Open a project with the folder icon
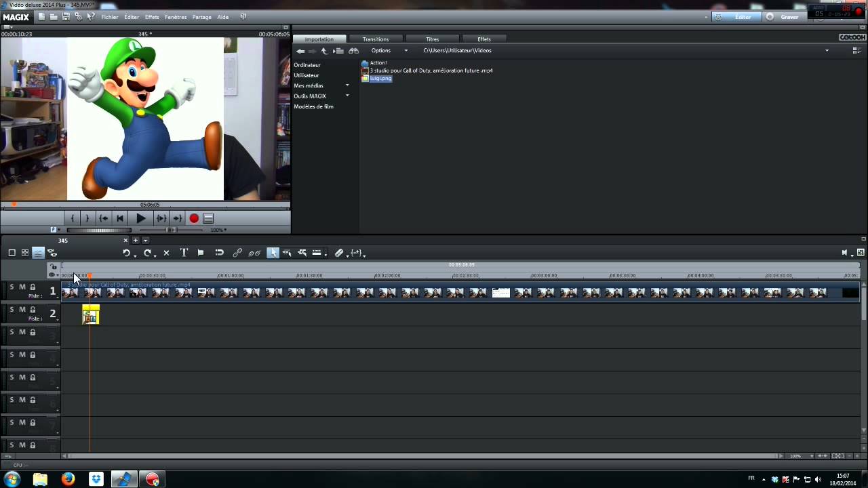 pos(54,17)
